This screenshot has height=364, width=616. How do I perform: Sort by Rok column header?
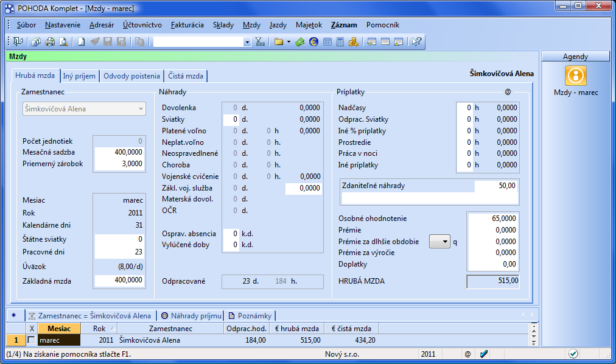coord(99,328)
